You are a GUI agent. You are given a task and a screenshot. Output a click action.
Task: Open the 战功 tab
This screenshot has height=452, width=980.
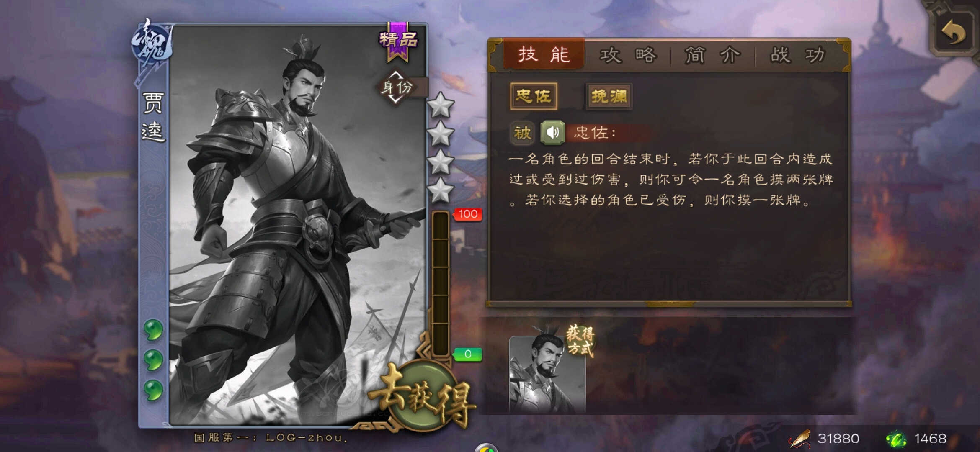798,55
